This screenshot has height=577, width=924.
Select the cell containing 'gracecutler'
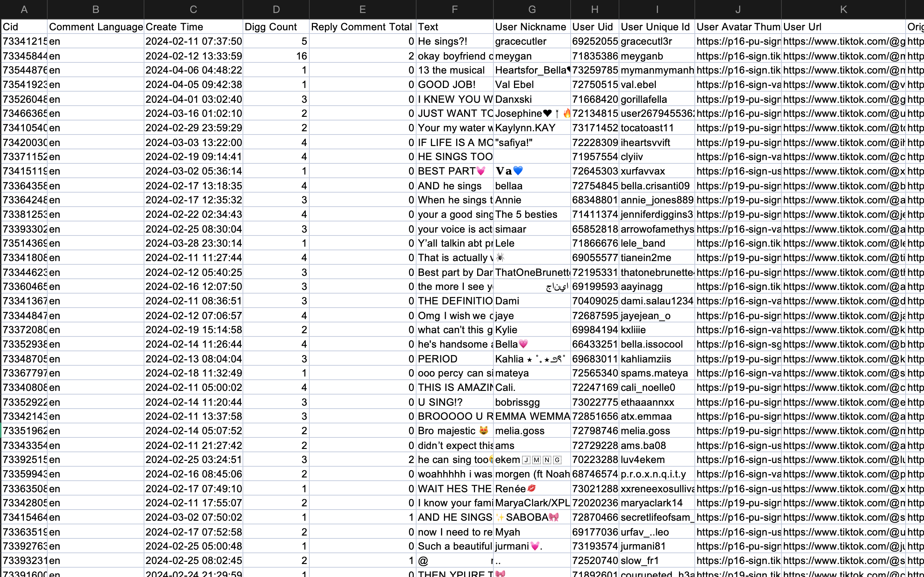(532, 41)
